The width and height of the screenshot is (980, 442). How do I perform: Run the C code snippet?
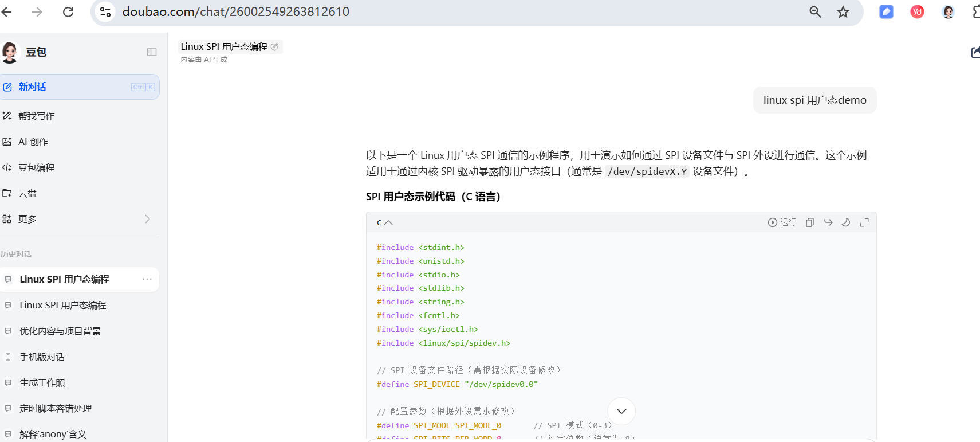[x=782, y=222]
